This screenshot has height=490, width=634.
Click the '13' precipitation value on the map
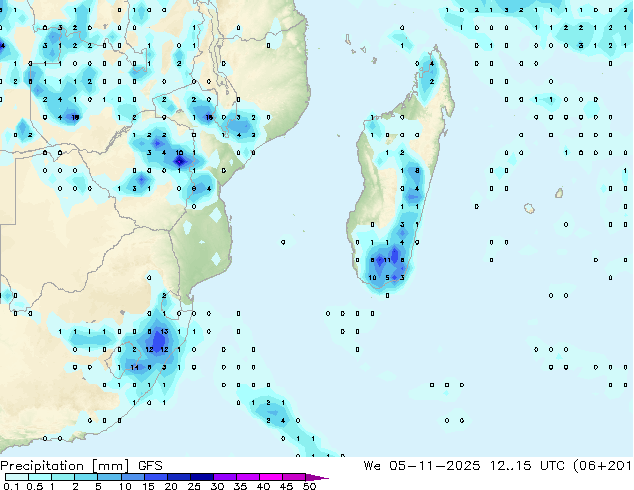[x=164, y=332]
